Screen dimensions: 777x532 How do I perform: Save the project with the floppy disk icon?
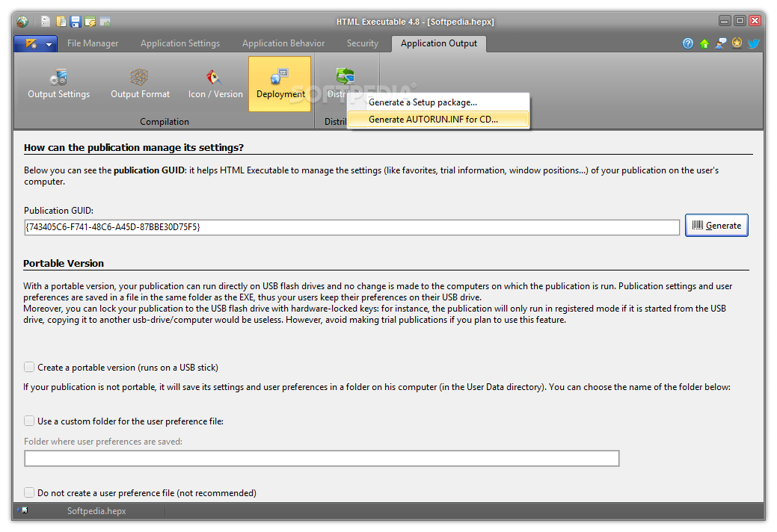pyautogui.click(x=76, y=21)
